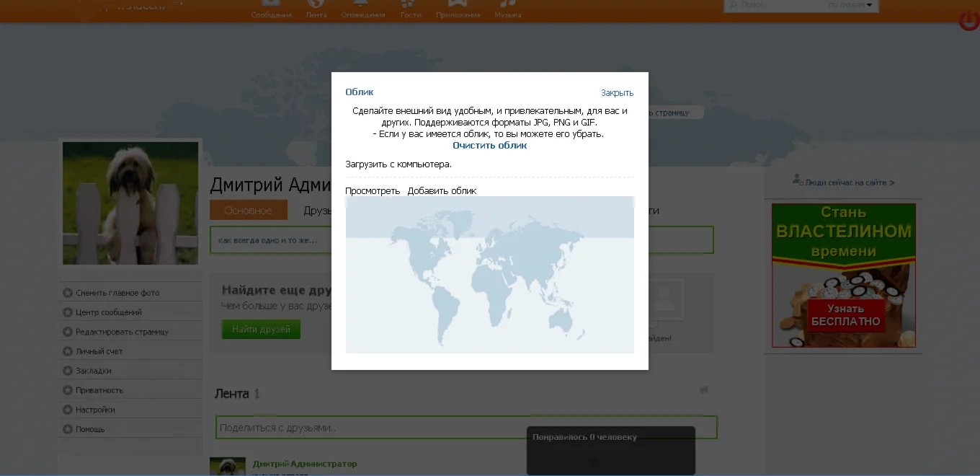The height and width of the screenshot is (476, 980).
Task: Click star icon next to Центр сообщений
Action: coord(68,312)
